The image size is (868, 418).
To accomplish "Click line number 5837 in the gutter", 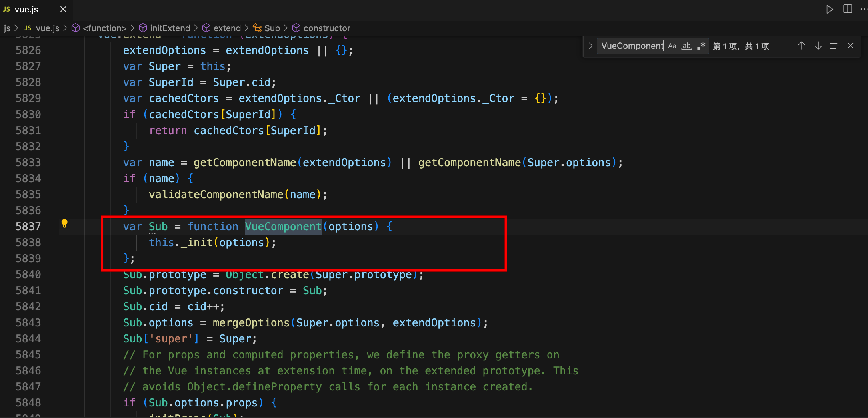I will pyautogui.click(x=28, y=227).
